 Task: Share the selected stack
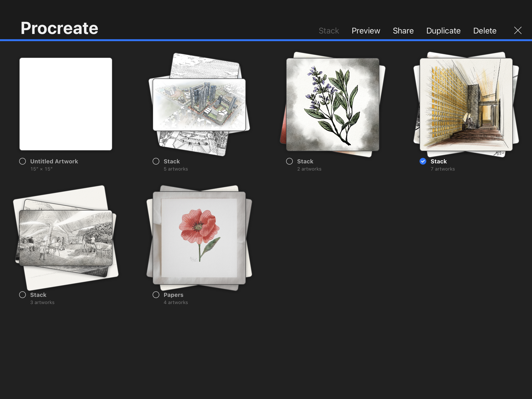pyautogui.click(x=403, y=31)
